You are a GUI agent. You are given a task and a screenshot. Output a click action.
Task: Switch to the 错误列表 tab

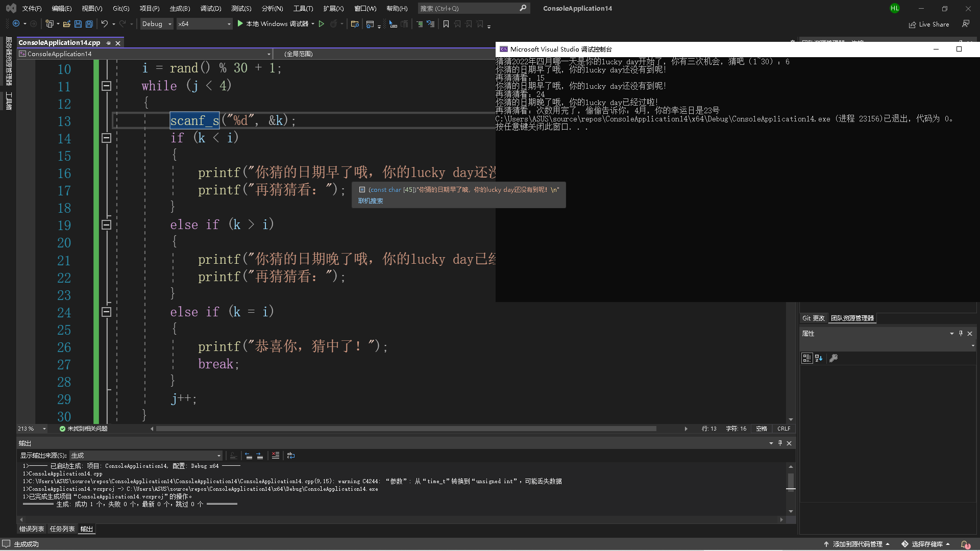32,529
